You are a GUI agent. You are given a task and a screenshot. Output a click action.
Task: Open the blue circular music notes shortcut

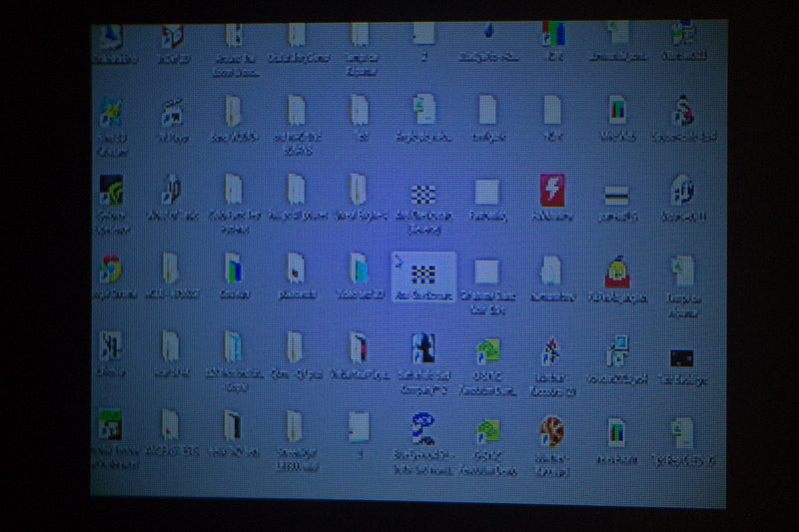point(682,190)
